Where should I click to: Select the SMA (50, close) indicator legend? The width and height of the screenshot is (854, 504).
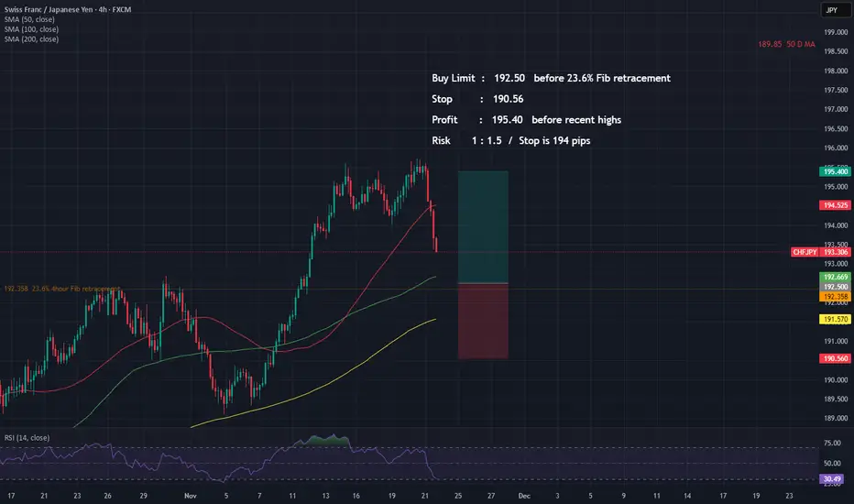tap(29, 19)
